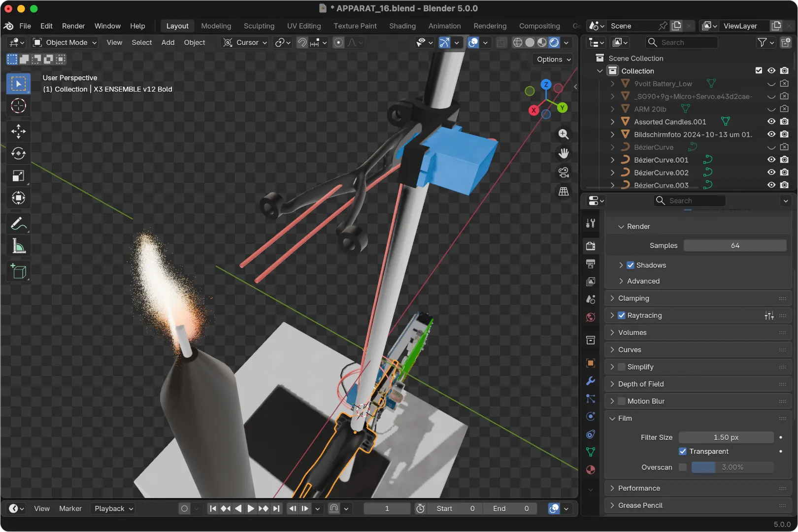Image resolution: width=798 pixels, height=532 pixels.
Task: Open the Object Mode dropdown
Action: coord(64,42)
